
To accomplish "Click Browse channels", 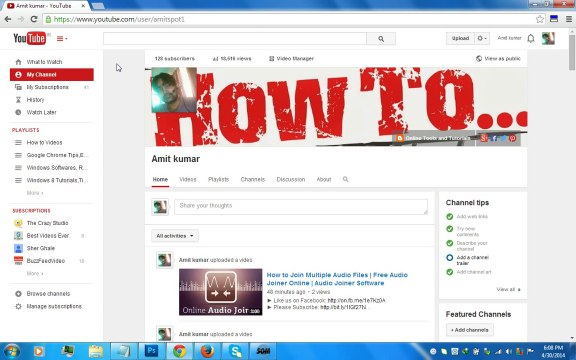I will [48, 294].
